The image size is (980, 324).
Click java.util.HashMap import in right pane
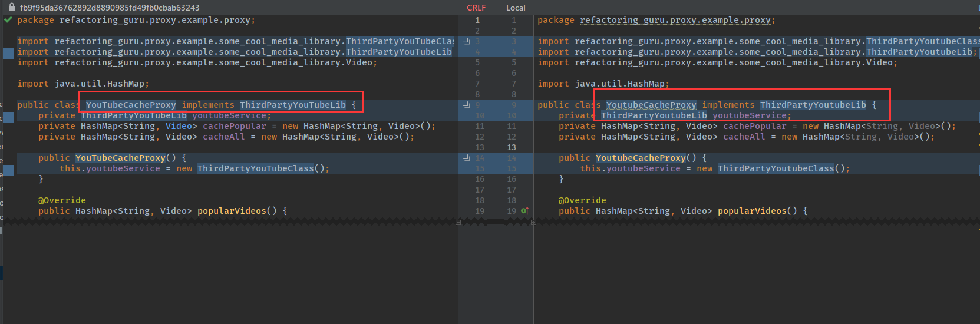point(620,84)
